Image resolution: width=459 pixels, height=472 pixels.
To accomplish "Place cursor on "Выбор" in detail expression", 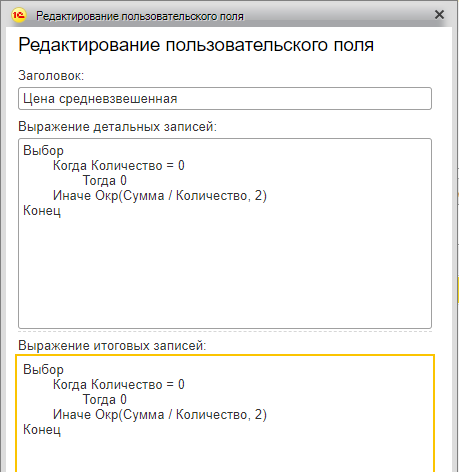I will (x=43, y=151).
